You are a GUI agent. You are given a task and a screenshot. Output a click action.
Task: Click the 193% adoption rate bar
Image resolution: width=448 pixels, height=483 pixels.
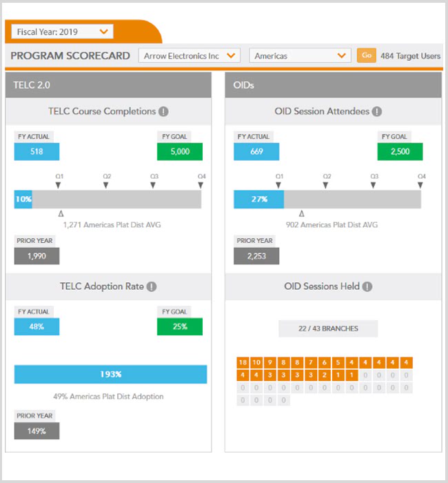(x=110, y=374)
